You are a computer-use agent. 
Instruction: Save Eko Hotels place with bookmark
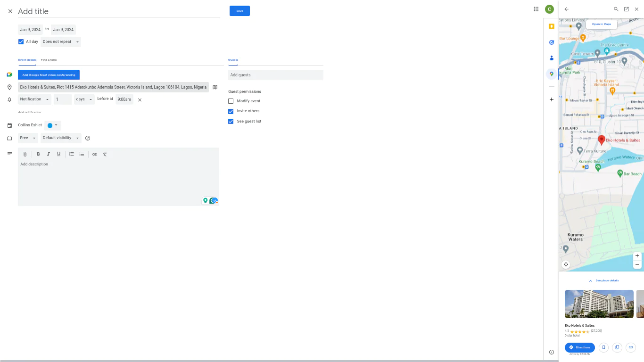pyautogui.click(x=603, y=347)
